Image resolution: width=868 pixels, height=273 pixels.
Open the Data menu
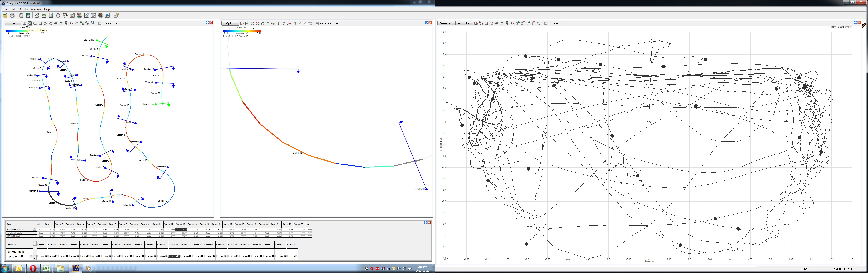[x=13, y=9]
